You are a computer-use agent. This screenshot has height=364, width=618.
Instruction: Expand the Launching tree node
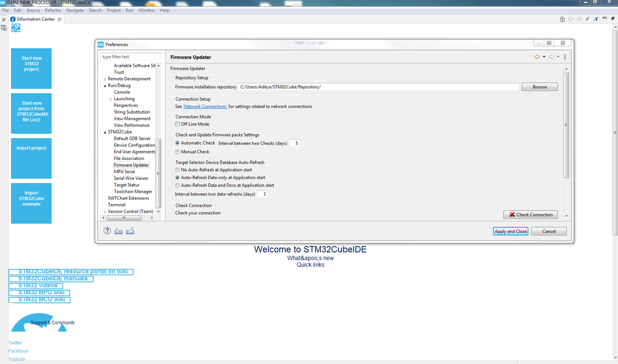(x=111, y=99)
